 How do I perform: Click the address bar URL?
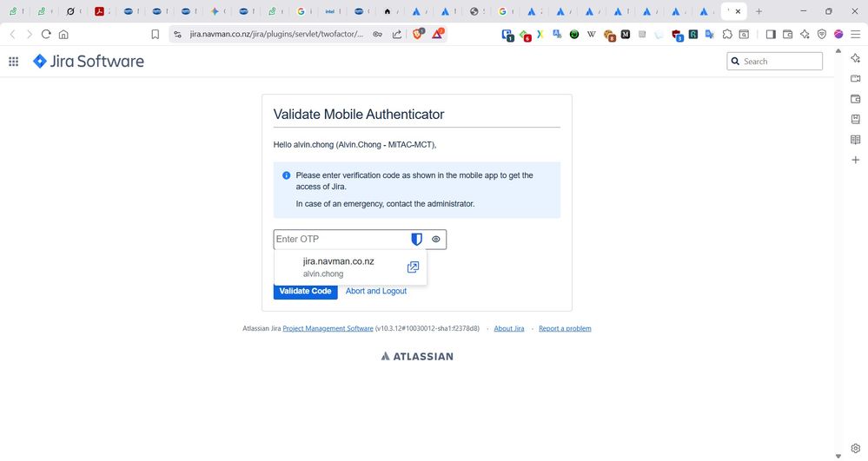[276, 35]
